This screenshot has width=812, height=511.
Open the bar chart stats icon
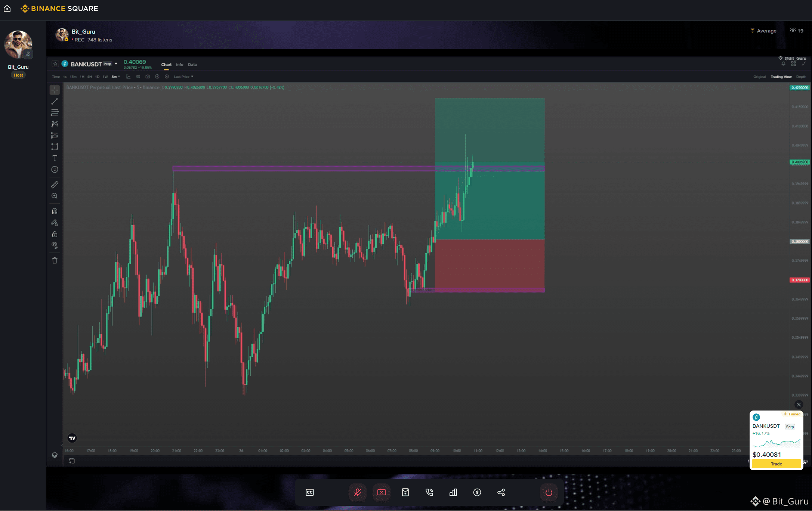coord(453,492)
